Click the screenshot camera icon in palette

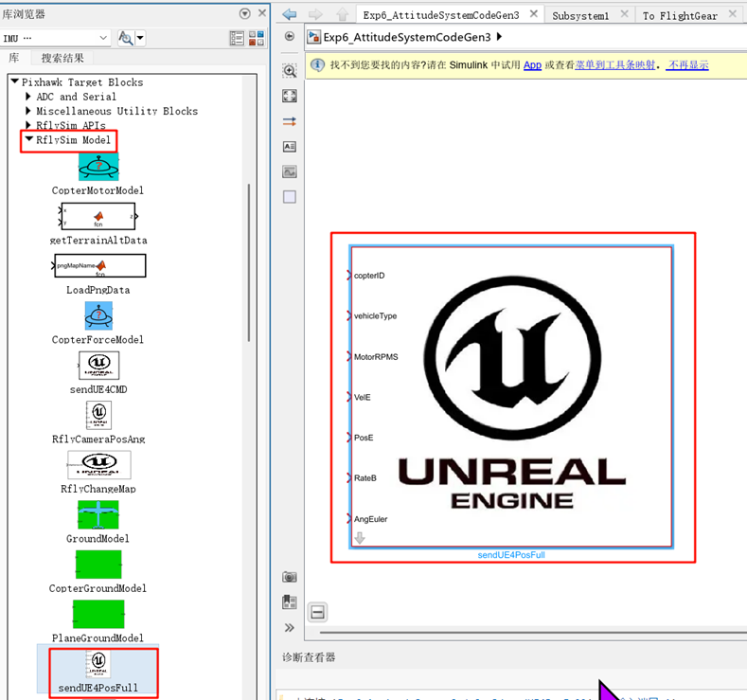pos(290,577)
